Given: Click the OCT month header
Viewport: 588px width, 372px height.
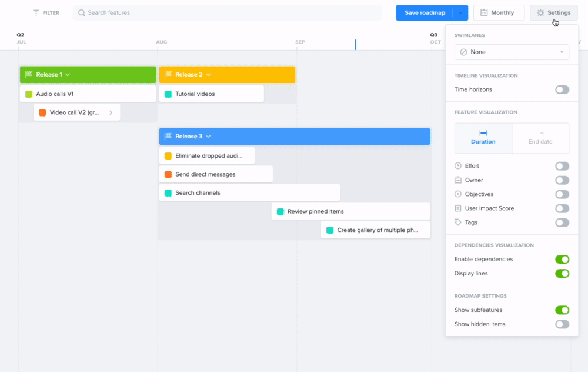Looking at the screenshot, I should pos(435,42).
